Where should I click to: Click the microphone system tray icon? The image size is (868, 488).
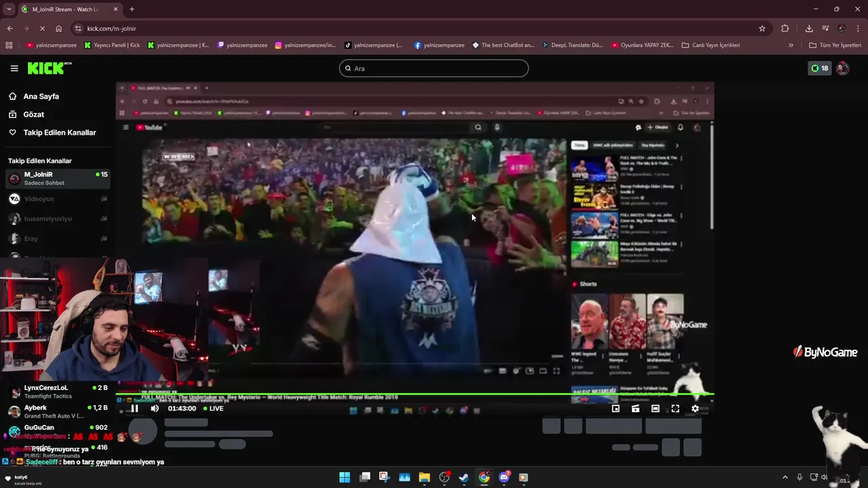pos(800,477)
